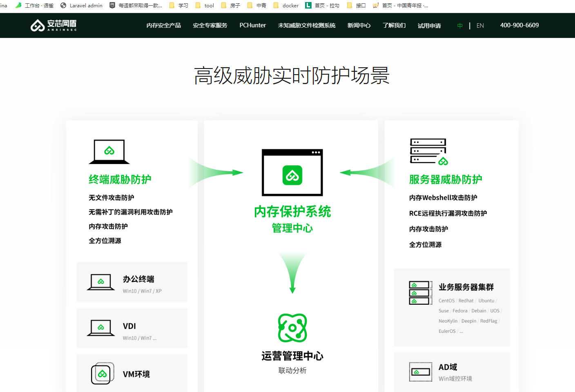Click the 业务服务器集群 servers icon
Viewport: 575px width, 392px height.
[421, 293]
